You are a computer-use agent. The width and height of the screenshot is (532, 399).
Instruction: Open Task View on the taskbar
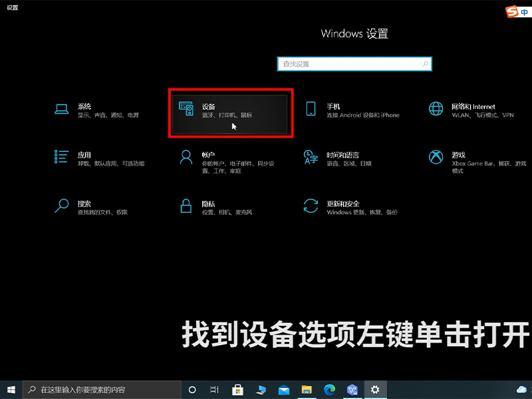click(x=214, y=390)
